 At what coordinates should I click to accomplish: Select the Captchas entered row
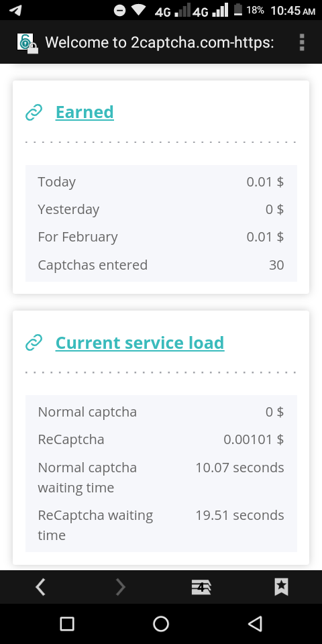coord(161,265)
